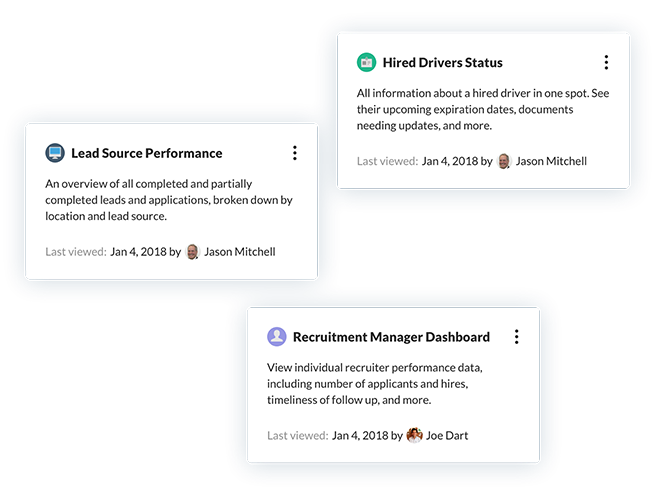The width and height of the screenshot is (655, 500).
Task: Open the three-dot menu on Lead Source Performance
Action: coord(295,153)
